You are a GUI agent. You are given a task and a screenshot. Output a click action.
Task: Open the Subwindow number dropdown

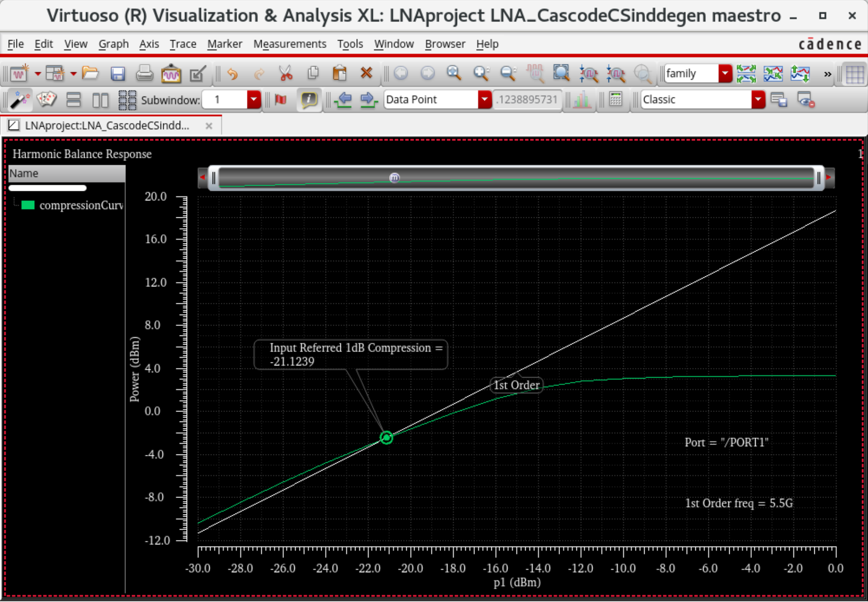click(254, 100)
